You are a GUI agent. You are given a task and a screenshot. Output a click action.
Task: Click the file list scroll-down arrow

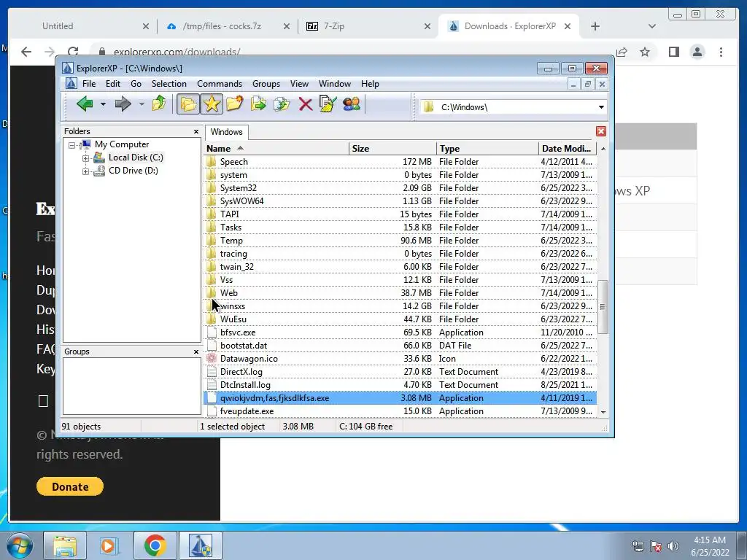click(603, 413)
